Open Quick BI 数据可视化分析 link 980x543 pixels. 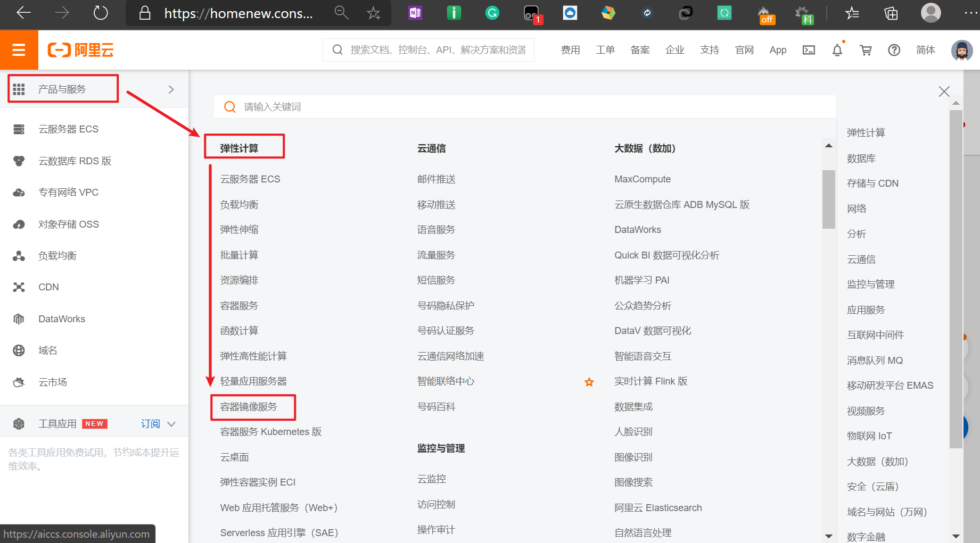(x=666, y=255)
